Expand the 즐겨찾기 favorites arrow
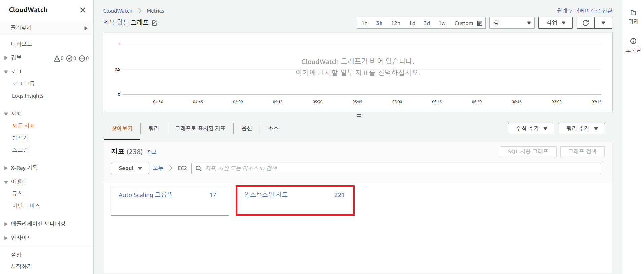The width and height of the screenshot is (644, 274). pyautogui.click(x=86, y=28)
